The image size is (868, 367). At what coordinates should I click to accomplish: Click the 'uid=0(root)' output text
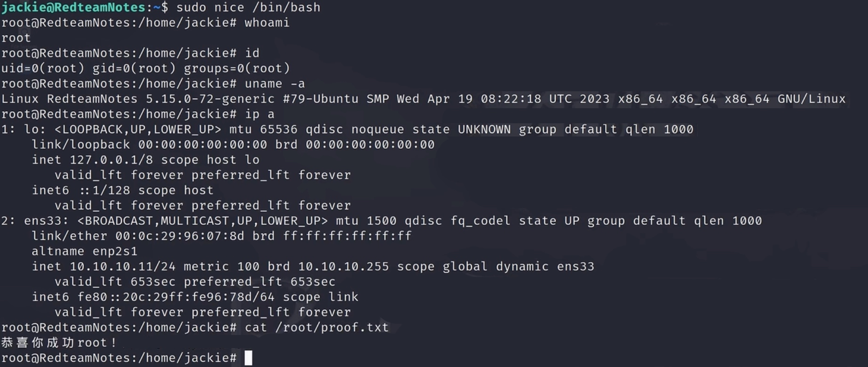coord(43,69)
